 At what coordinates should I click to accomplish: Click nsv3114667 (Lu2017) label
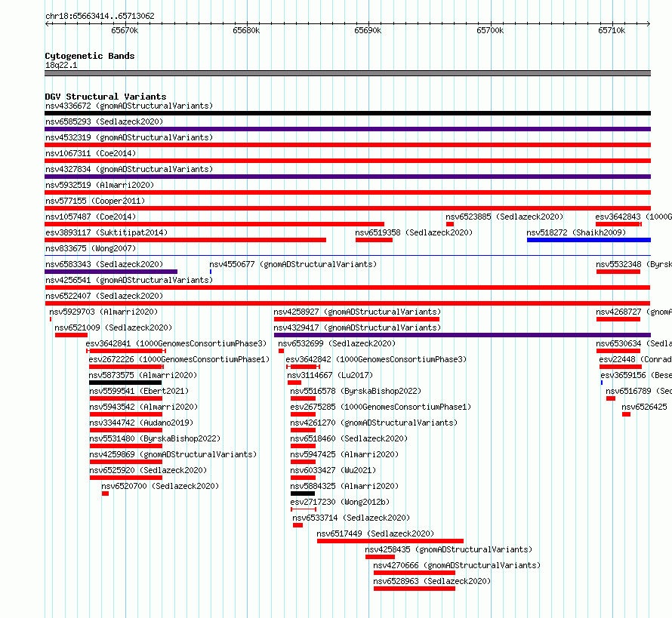click(330, 375)
